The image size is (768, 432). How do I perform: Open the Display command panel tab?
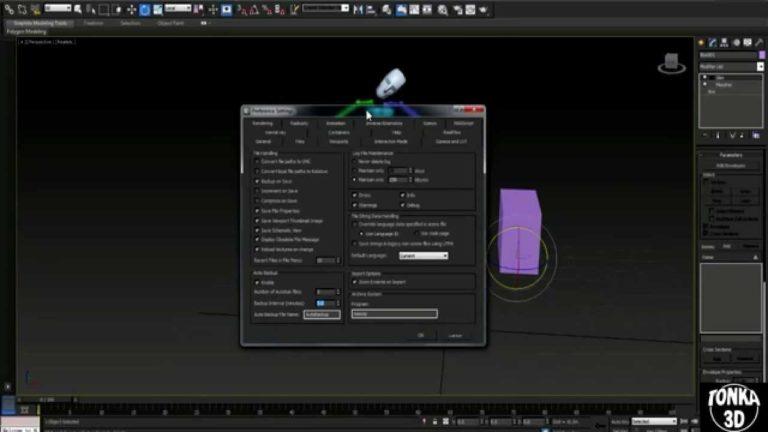coord(747,43)
